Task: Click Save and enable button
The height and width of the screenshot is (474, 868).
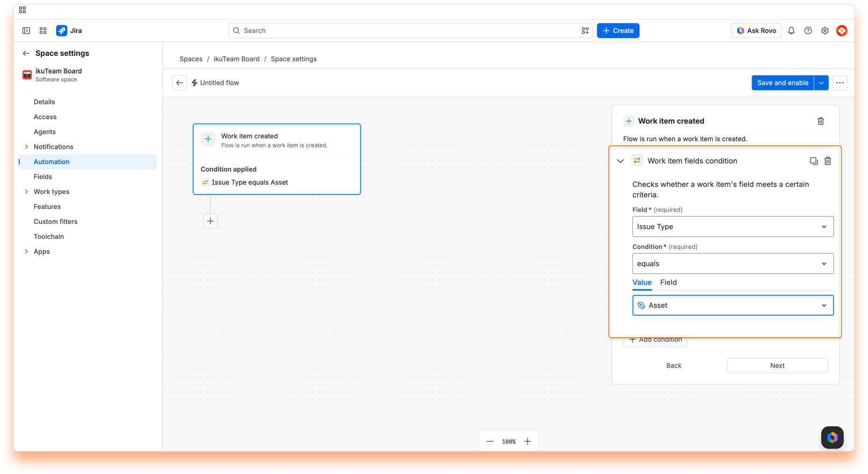Action: pyautogui.click(x=782, y=83)
